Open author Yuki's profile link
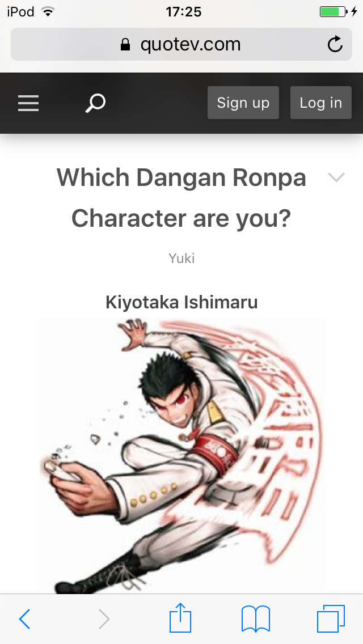This screenshot has width=363, height=644. point(181,259)
